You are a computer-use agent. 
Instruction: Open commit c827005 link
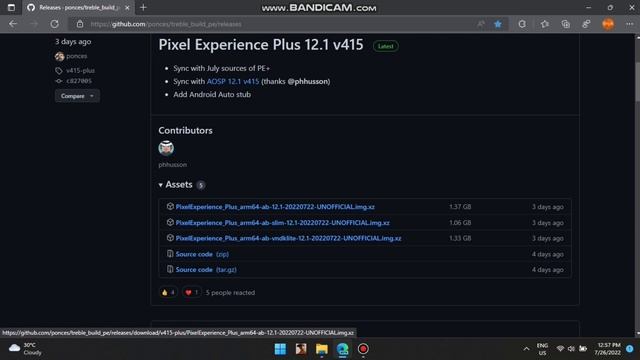79,81
